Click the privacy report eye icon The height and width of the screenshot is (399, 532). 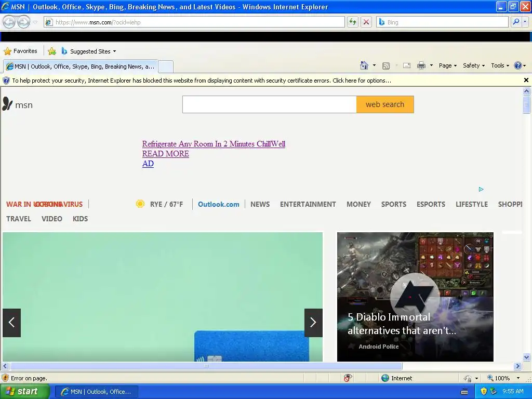point(348,378)
